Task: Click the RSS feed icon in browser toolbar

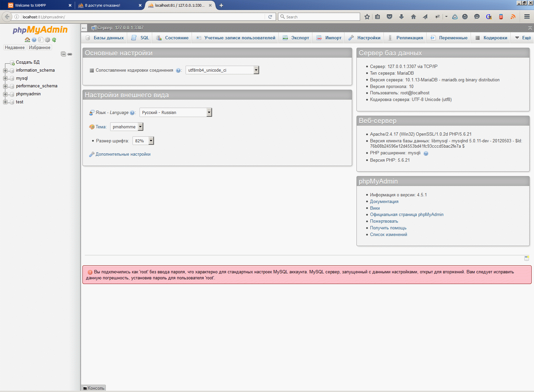Action: tap(513, 17)
